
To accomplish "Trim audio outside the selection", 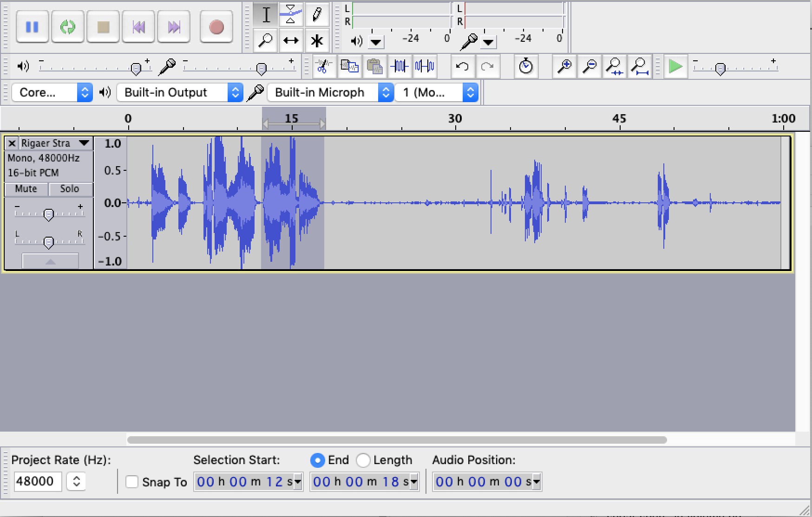I will click(399, 66).
